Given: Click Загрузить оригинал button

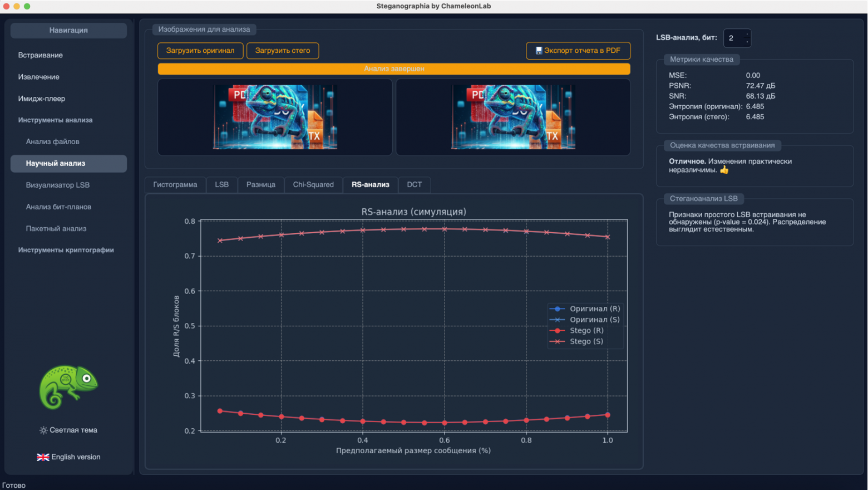Looking at the screenshot, I should tap(200, 51).
